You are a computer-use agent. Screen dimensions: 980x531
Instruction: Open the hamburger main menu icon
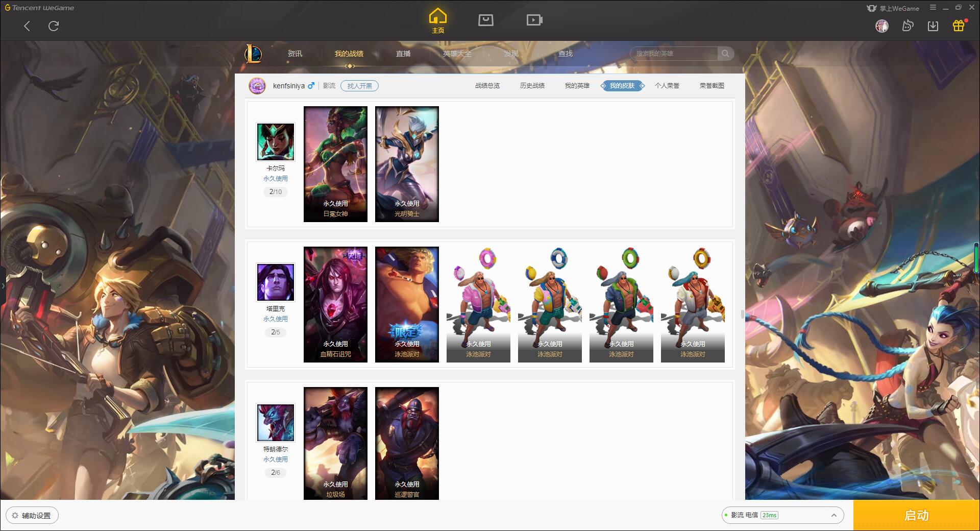933,8
